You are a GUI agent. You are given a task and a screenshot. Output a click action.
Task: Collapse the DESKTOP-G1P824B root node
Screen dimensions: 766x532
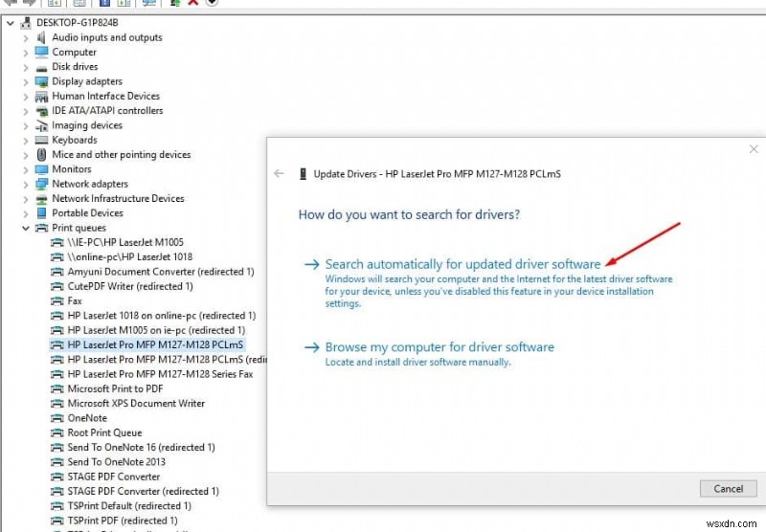(11, 23)
